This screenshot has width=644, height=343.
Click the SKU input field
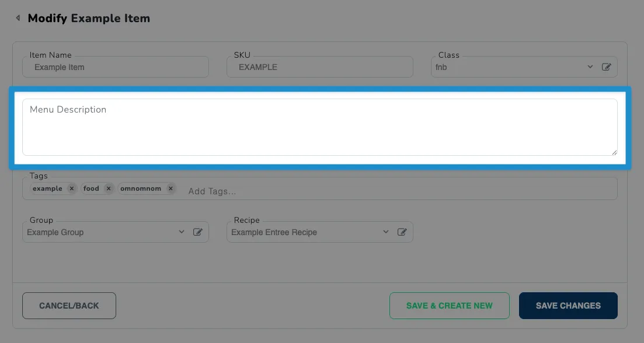pos(319,67)
